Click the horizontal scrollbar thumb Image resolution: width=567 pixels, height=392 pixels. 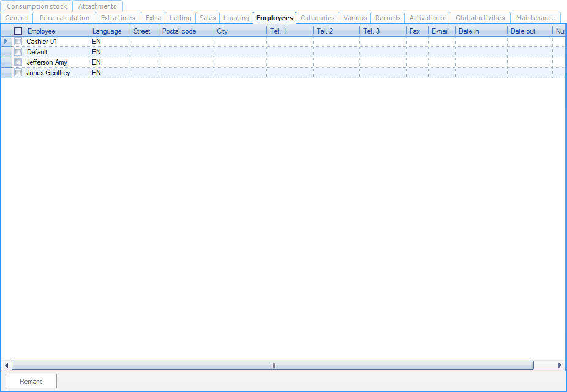coord(272,366)
